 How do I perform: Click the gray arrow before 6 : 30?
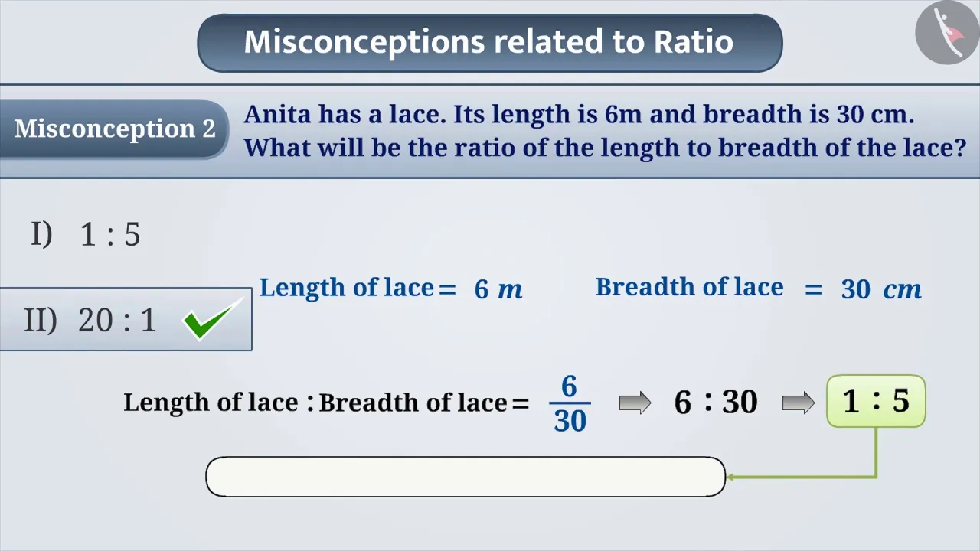[635, 403]
